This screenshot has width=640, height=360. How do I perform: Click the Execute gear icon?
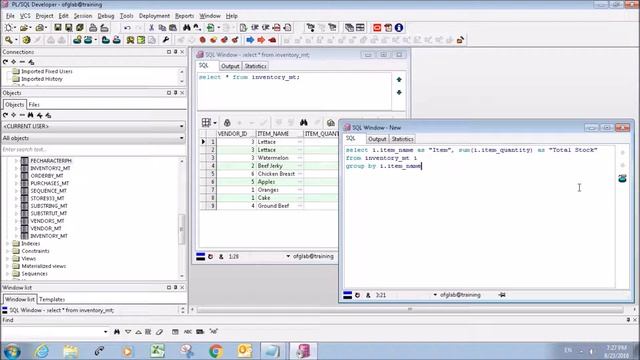click(27, 40)
